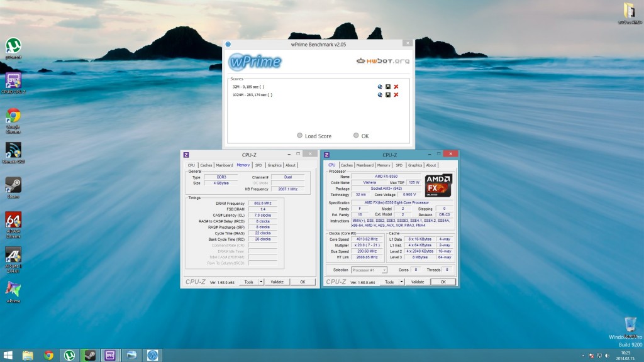The image size is (644, 362).
Task: Open AI Suite II desktop shortcut
Action: 13,260
